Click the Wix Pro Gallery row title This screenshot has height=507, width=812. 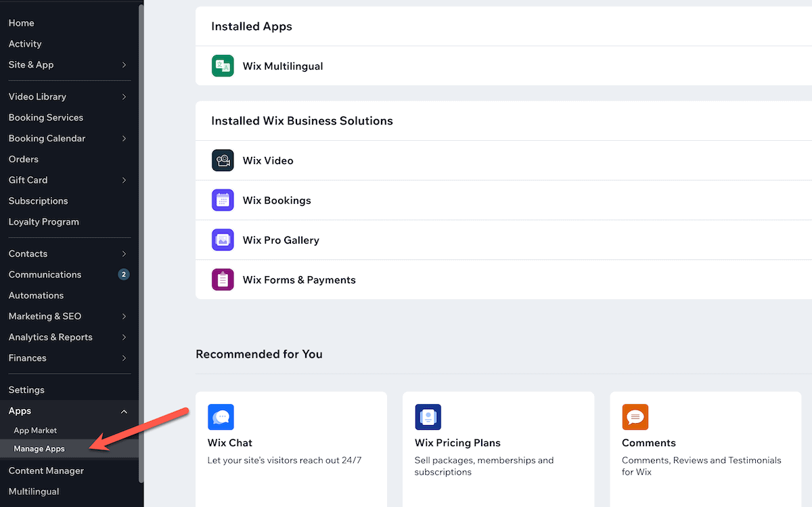(281, 240)
